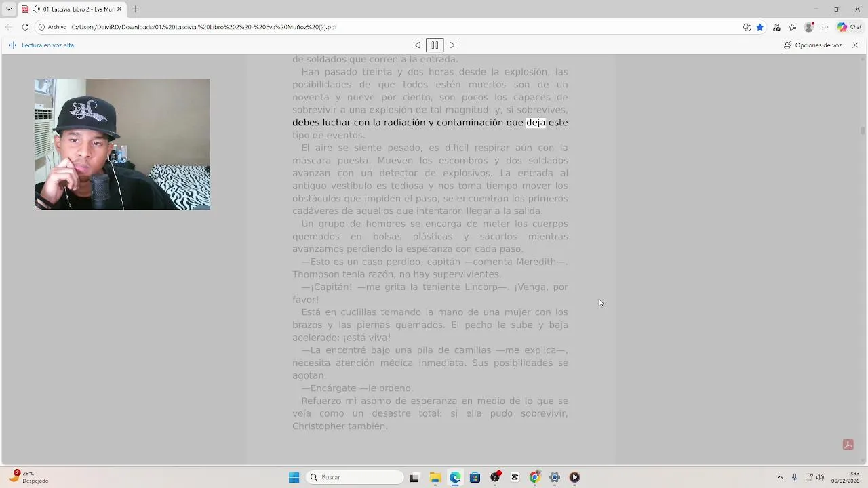Open the browser profile avatar
The height and width of the screenshot is (488, 868).
tap(809, 27)
